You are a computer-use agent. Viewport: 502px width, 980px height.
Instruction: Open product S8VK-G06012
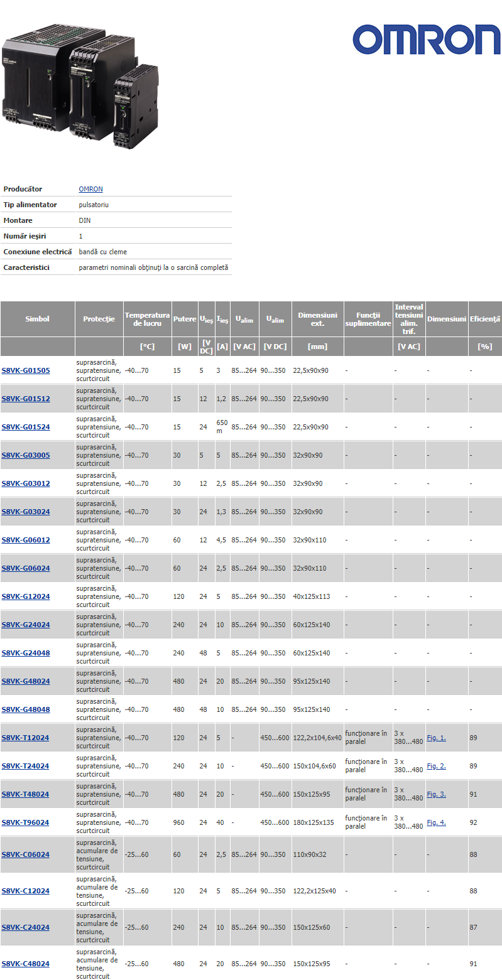[x=26, y=540]
